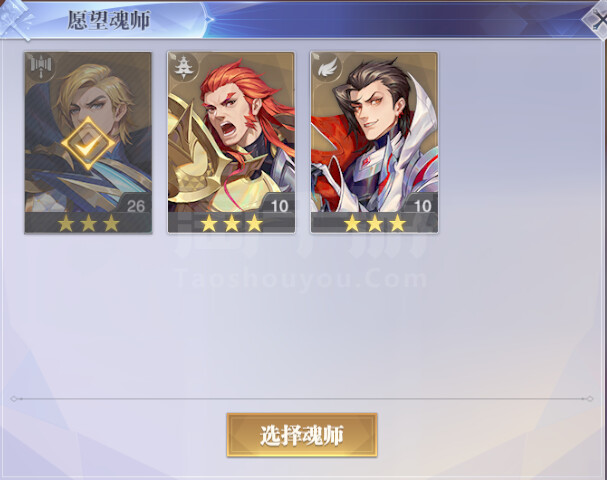Click the wing class icon on dark-haired card
The image size is (607, 480).
click(327, 67)
